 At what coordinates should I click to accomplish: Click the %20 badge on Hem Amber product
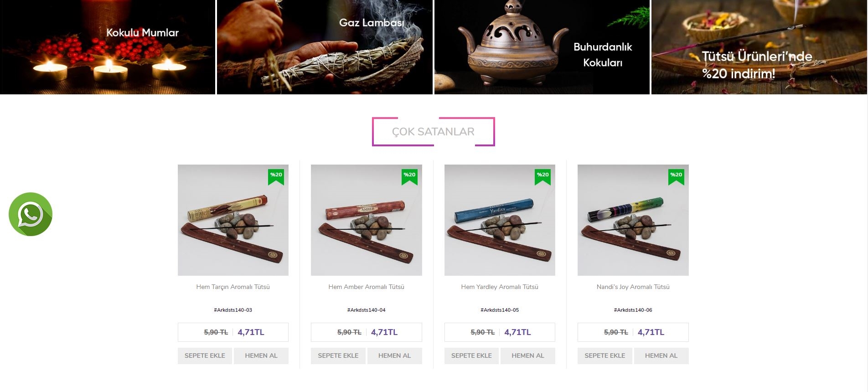409,177
